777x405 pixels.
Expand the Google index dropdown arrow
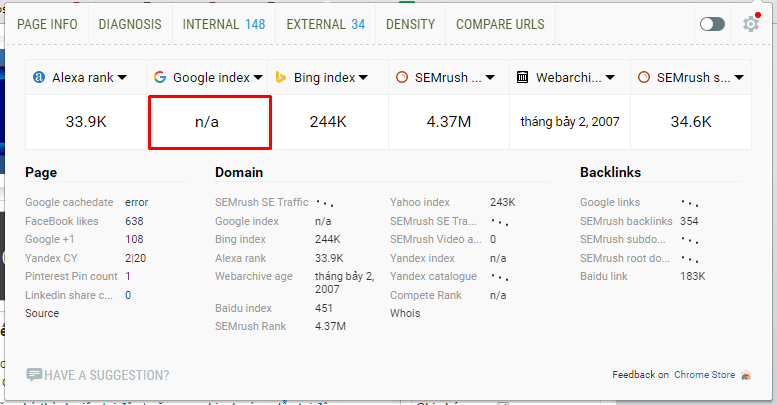click(x=258, y=78)
